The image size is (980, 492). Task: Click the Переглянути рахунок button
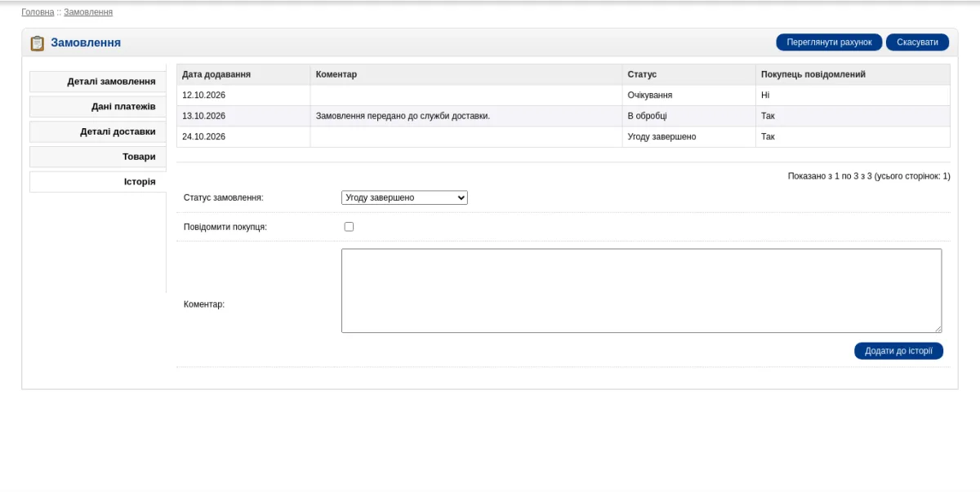829,42
